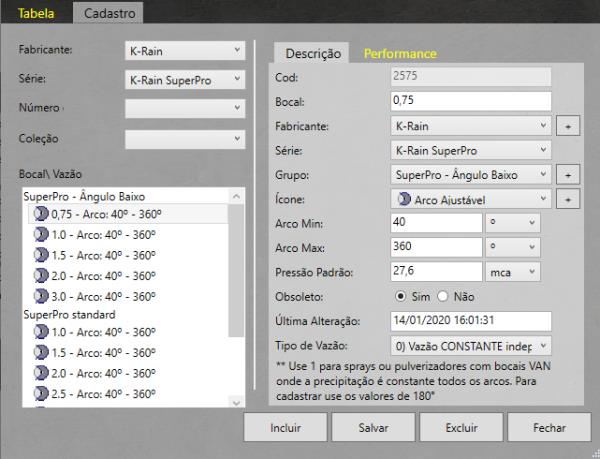Click the plus button beside Fabricante

[569, 127]
